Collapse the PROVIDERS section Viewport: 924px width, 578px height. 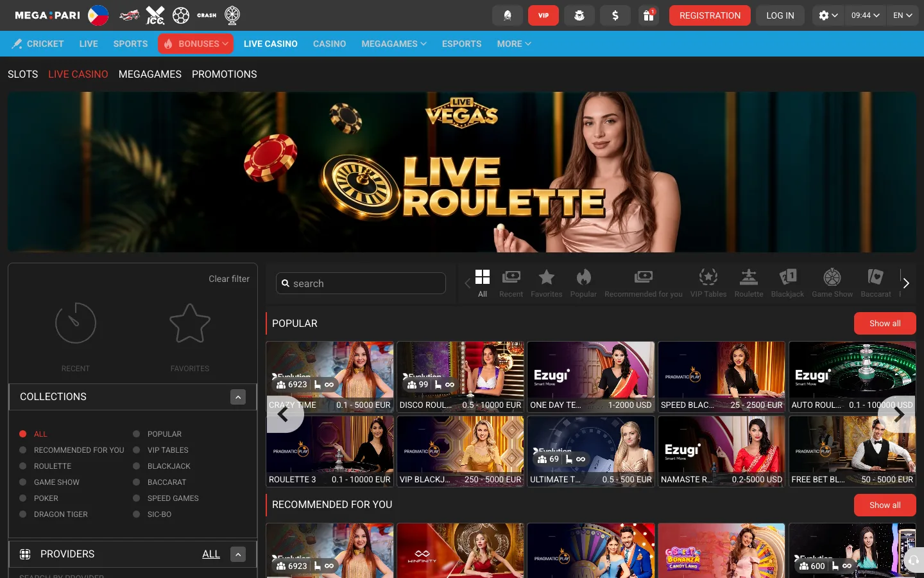(x=238, y=554)
